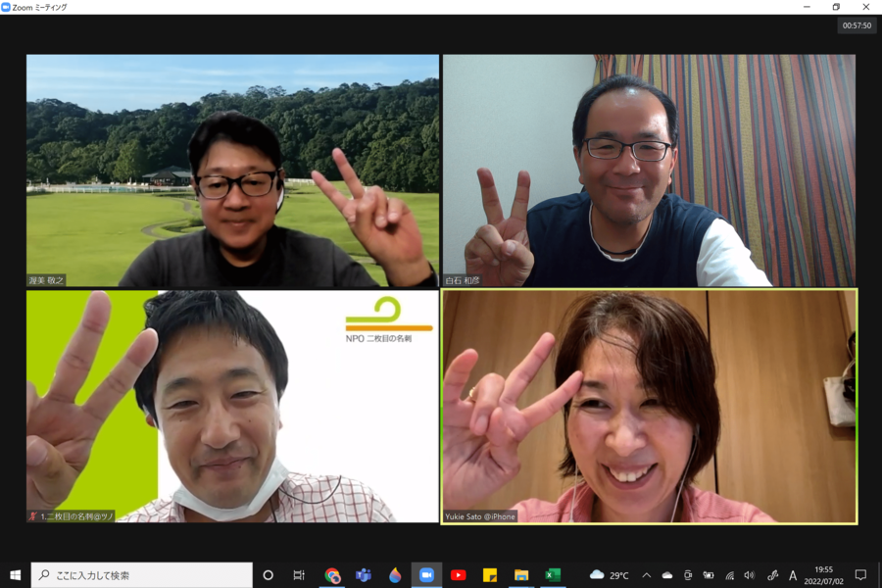Open File Explorer from the taskbar
Image resolution: width=882 pixels, height=588 pixels.
click(521, 575)
